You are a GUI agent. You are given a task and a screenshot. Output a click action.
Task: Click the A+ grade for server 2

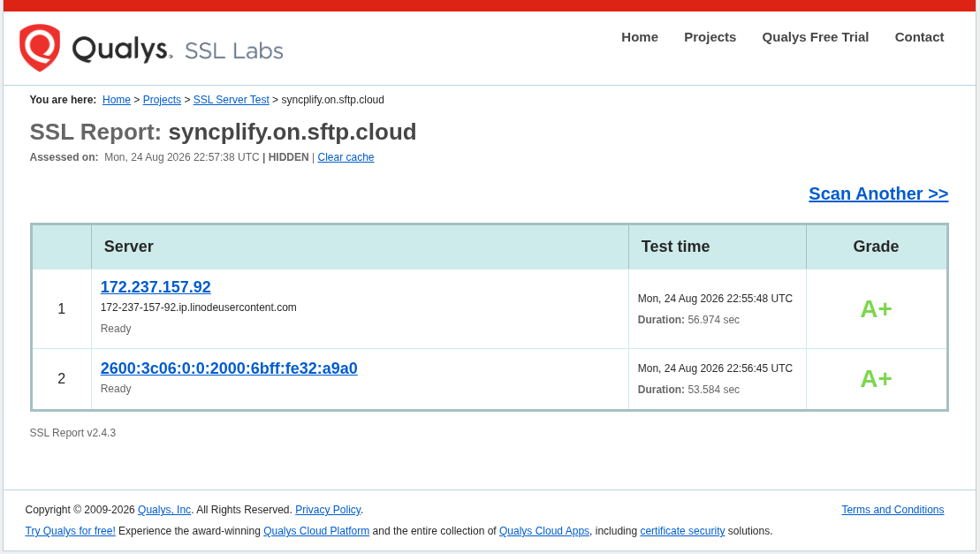[876, 379]
